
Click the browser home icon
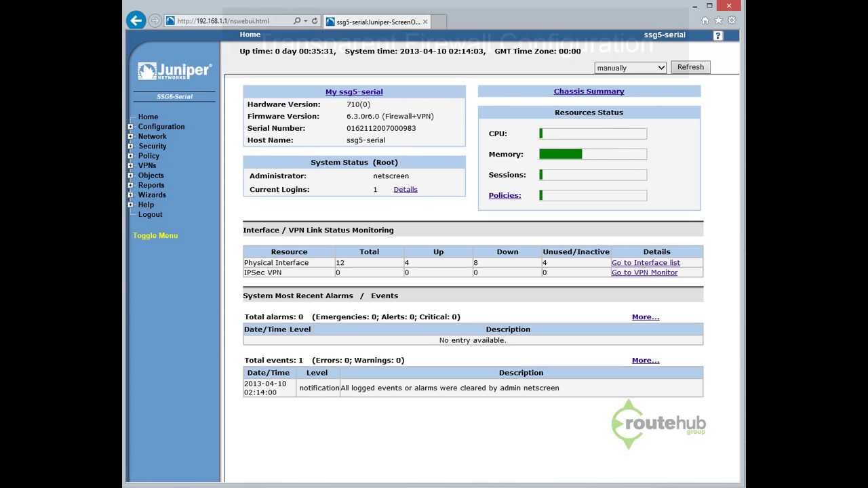coord(705,20)
